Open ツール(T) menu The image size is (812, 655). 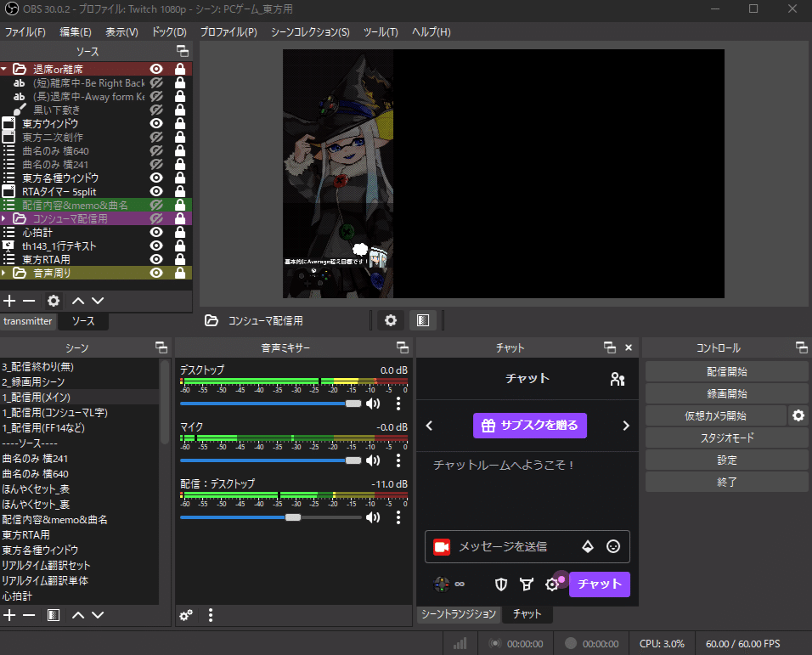pos(381,32)
